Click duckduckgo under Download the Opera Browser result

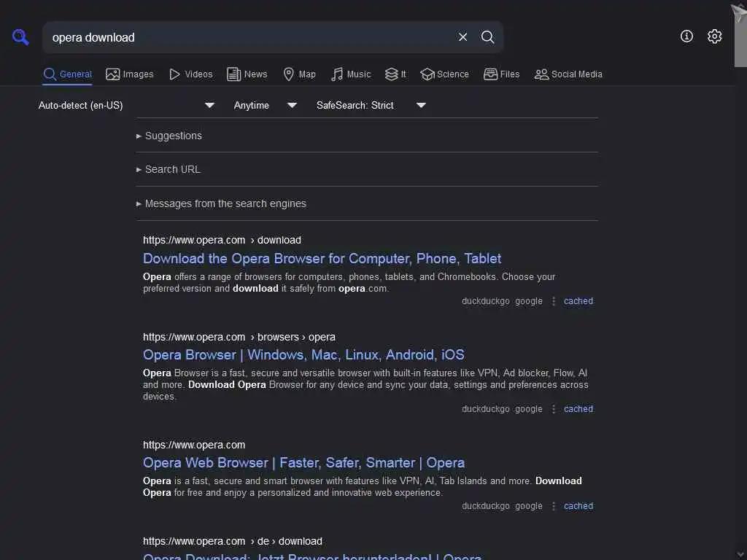click(x=485, y=301)
